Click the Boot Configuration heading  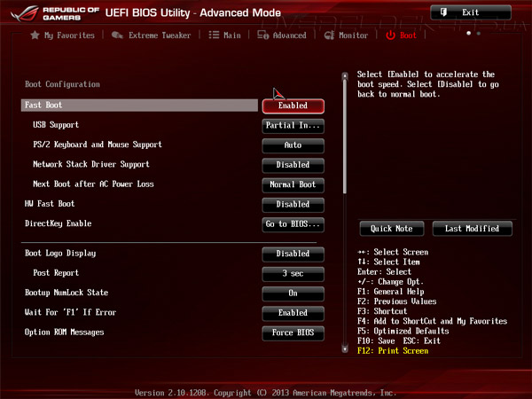coord(62,84)
